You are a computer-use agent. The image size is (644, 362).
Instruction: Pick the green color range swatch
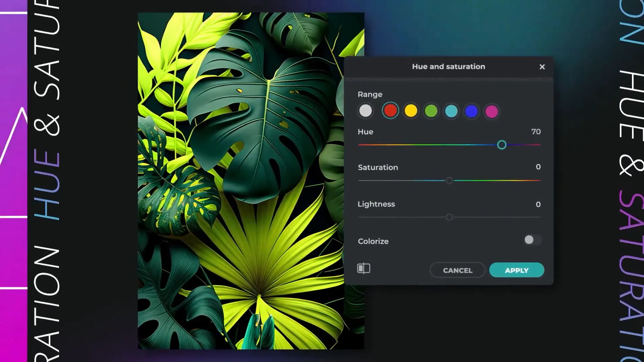[431, 111]
